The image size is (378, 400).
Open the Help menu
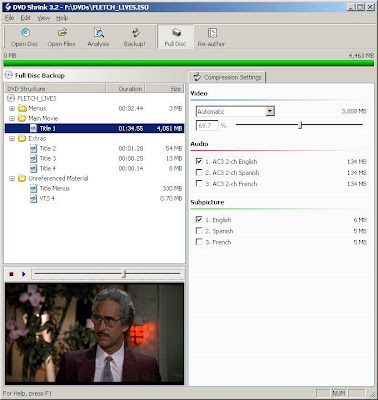(62, 18)
